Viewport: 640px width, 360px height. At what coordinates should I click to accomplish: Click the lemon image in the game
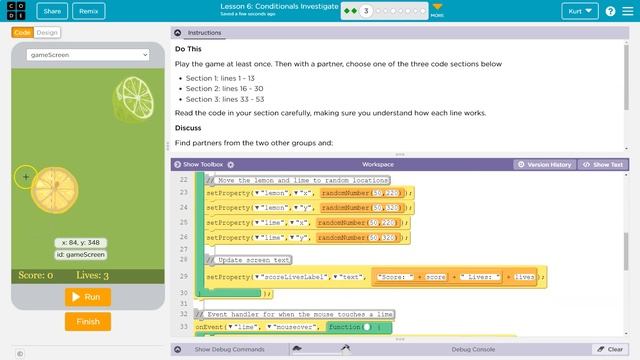point(55,190)
